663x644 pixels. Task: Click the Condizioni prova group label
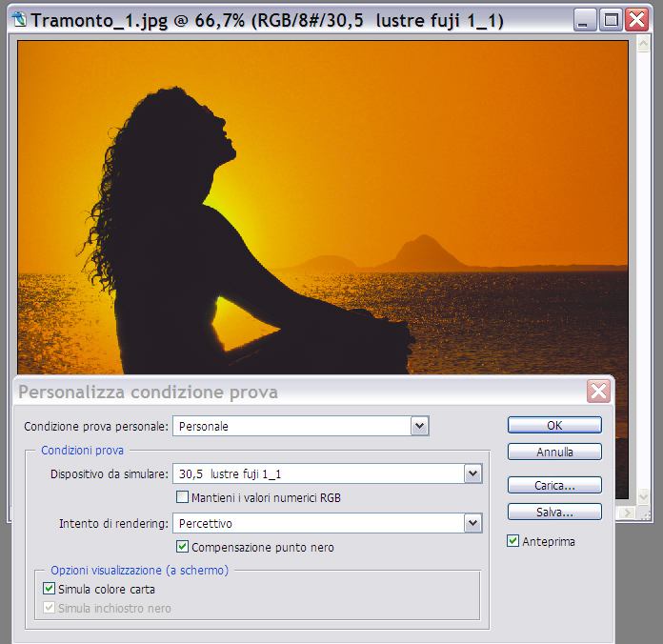tap(83, 451)
